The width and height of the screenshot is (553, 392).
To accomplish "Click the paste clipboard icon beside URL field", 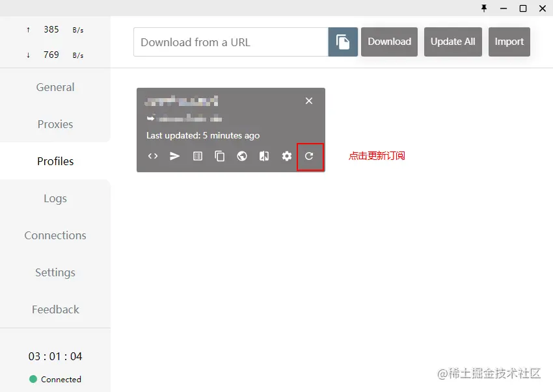I will (x=343, y=42).
